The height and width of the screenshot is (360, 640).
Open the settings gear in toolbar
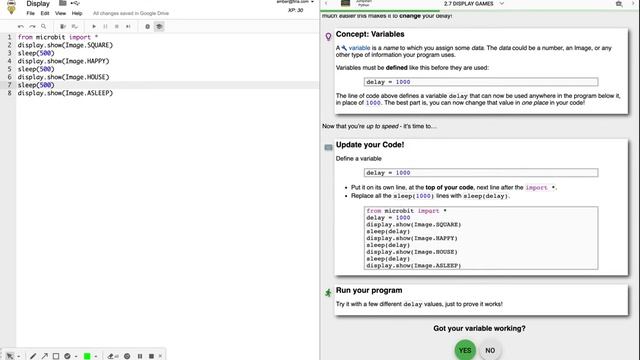click(147, 27)
